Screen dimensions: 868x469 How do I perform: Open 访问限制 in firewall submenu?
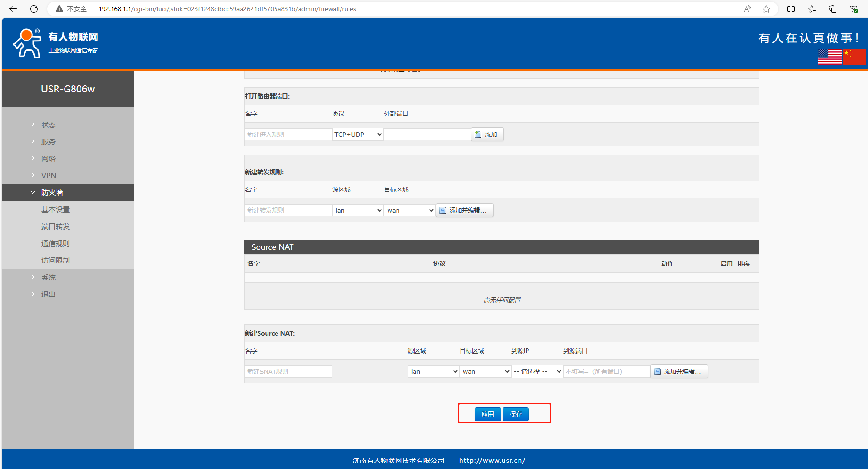(x=55, y=260)
